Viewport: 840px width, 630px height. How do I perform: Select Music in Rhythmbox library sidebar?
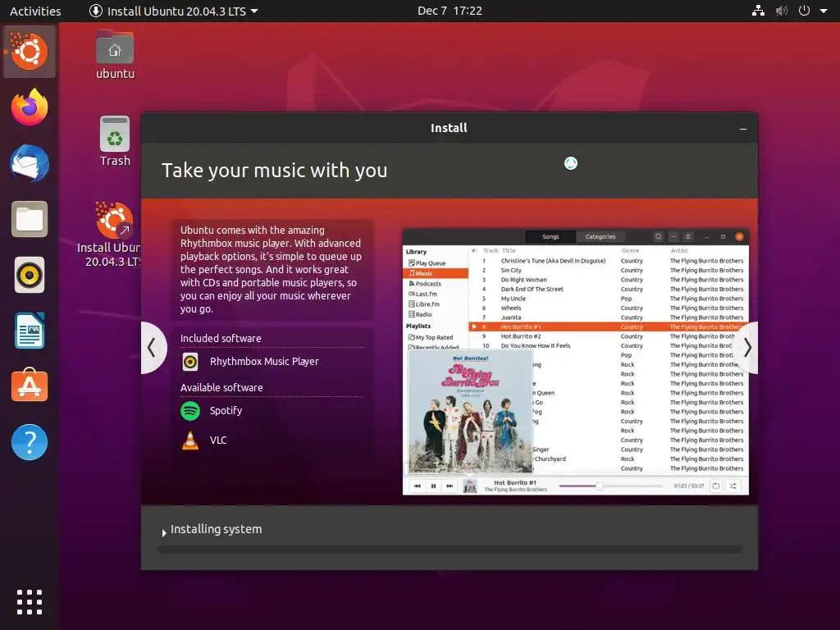(x=436, y=273)
